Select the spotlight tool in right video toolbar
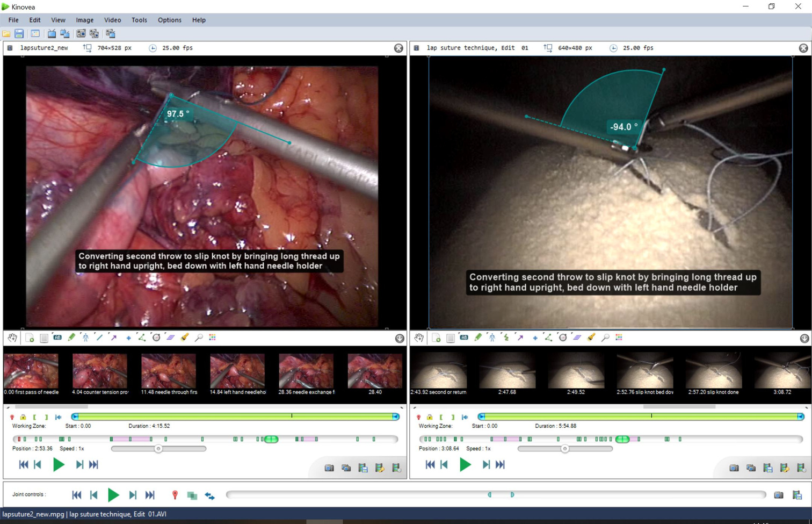Screen dimensions: 812x524 click(591, 338)
